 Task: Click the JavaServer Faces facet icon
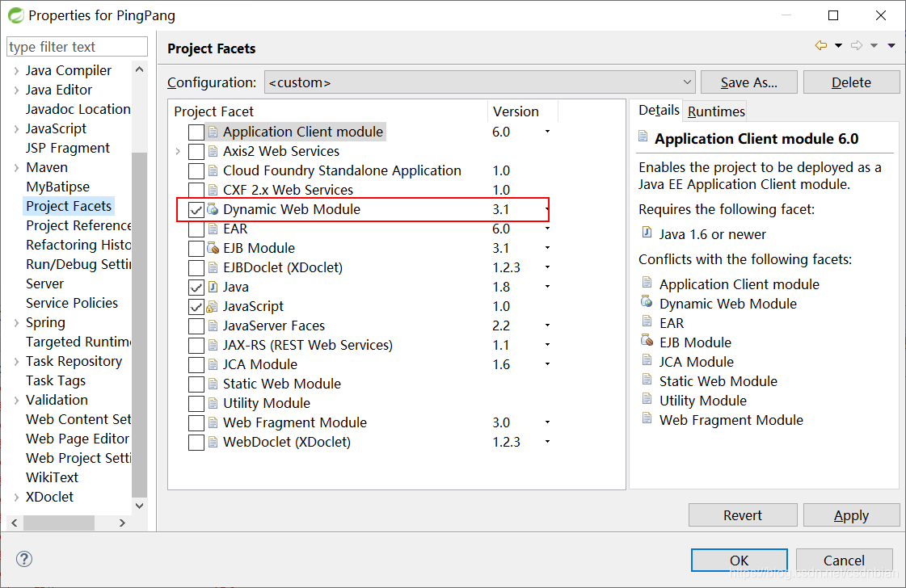213,325
